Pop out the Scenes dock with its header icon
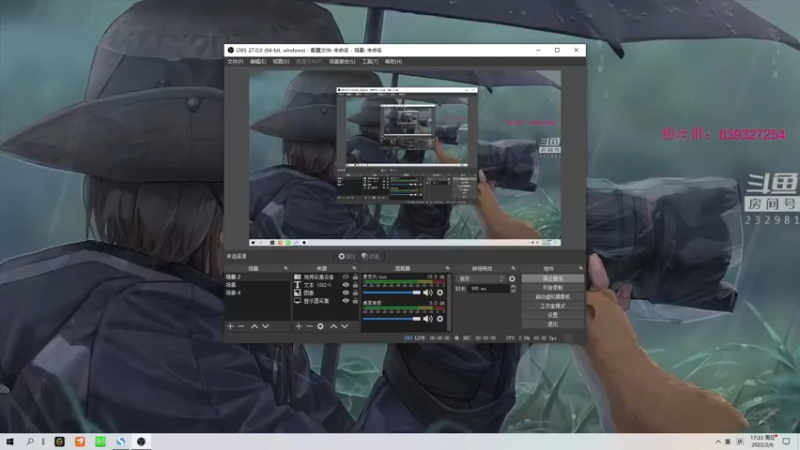This screenshot has width=800, height=450. click(286, 268)
